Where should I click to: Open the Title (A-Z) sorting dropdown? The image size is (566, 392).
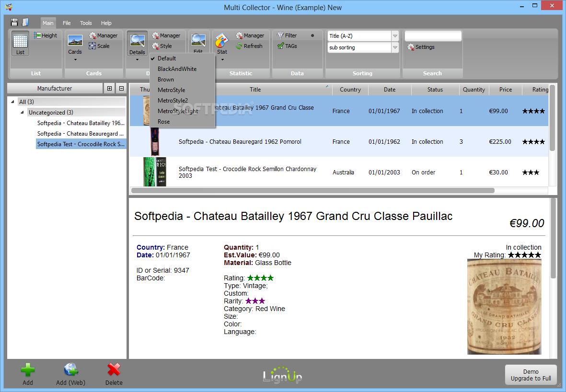click(395, 36)
